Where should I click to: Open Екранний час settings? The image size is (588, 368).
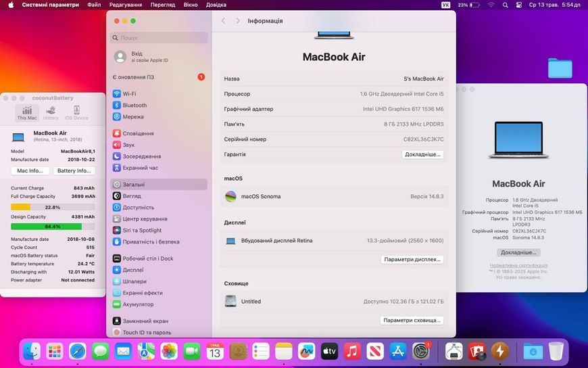pos(160,168)
